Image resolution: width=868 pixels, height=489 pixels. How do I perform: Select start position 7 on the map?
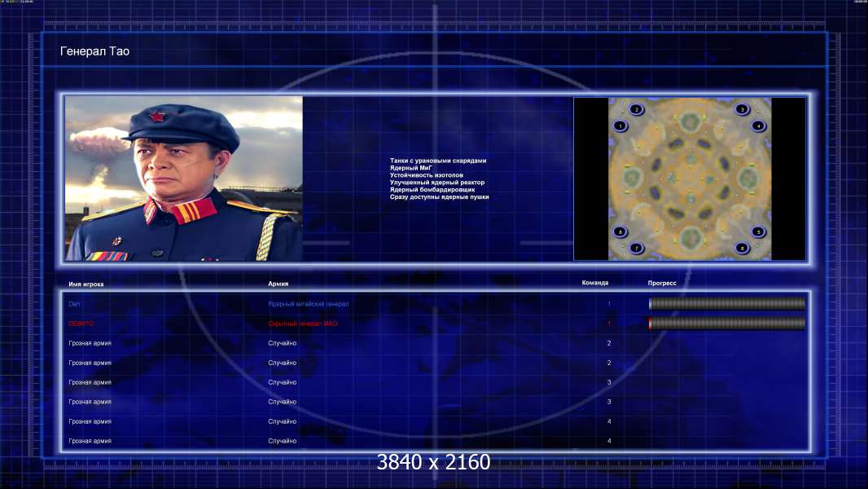coord(637,248)
